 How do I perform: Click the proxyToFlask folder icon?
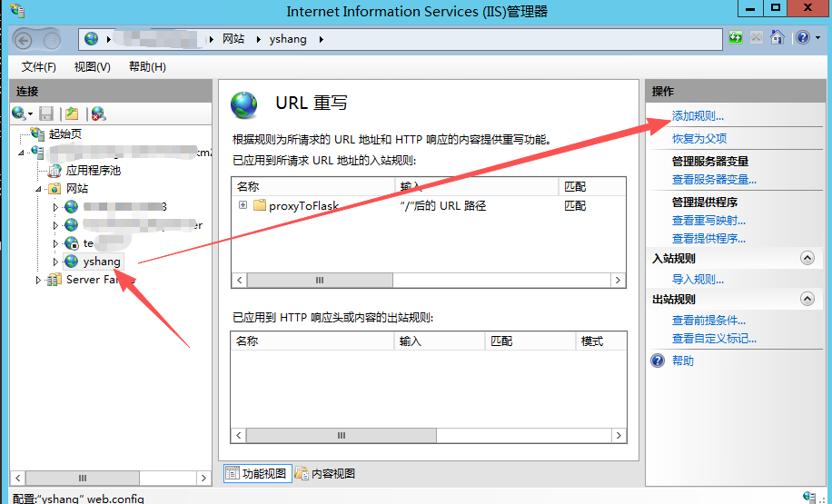pyautogui.click(x=260, y=205)
